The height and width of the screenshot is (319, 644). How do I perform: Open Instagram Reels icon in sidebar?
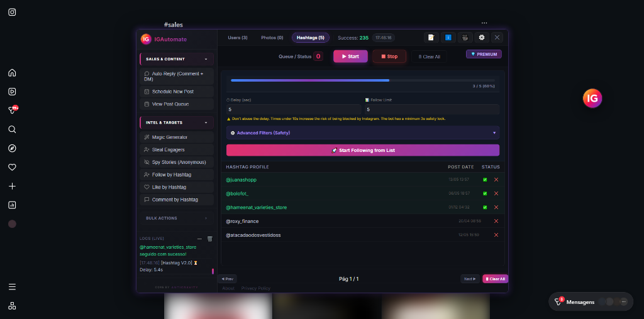coord(13,92)
